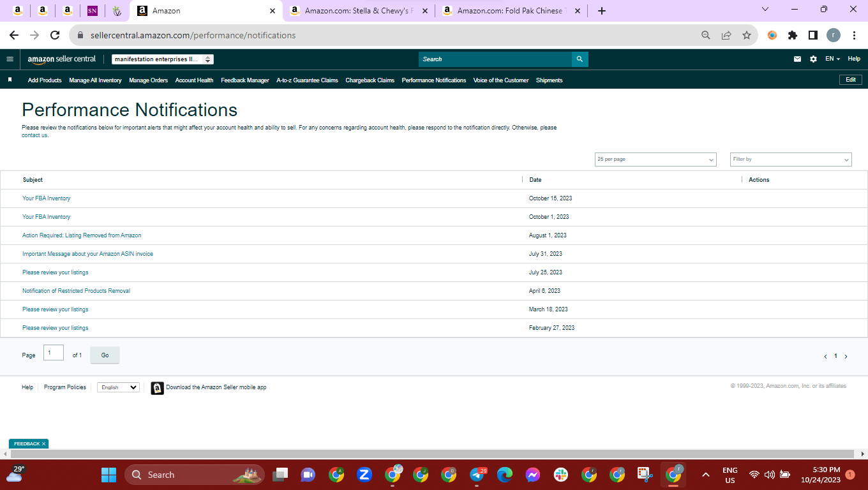This screenshot has width=868, height=490.
Task: Close the FEEDBACK tab with its X
Action: 44,443
